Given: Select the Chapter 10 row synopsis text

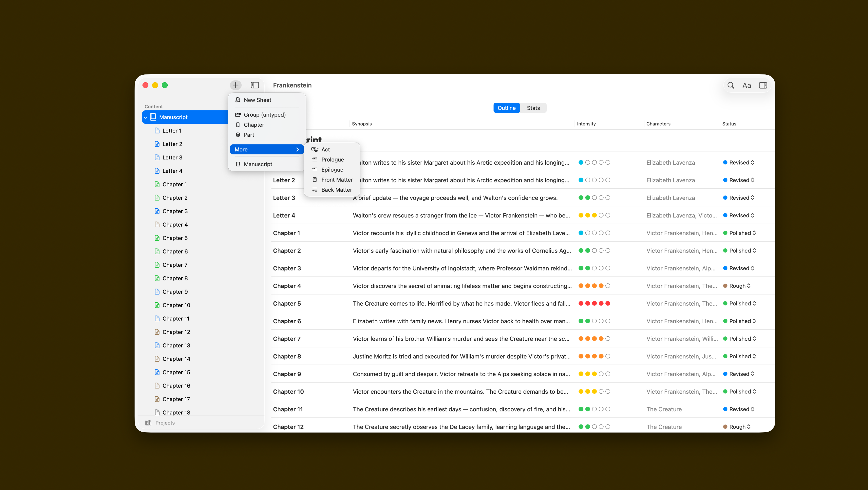Looking at the screenshot, I should point(460,392).
